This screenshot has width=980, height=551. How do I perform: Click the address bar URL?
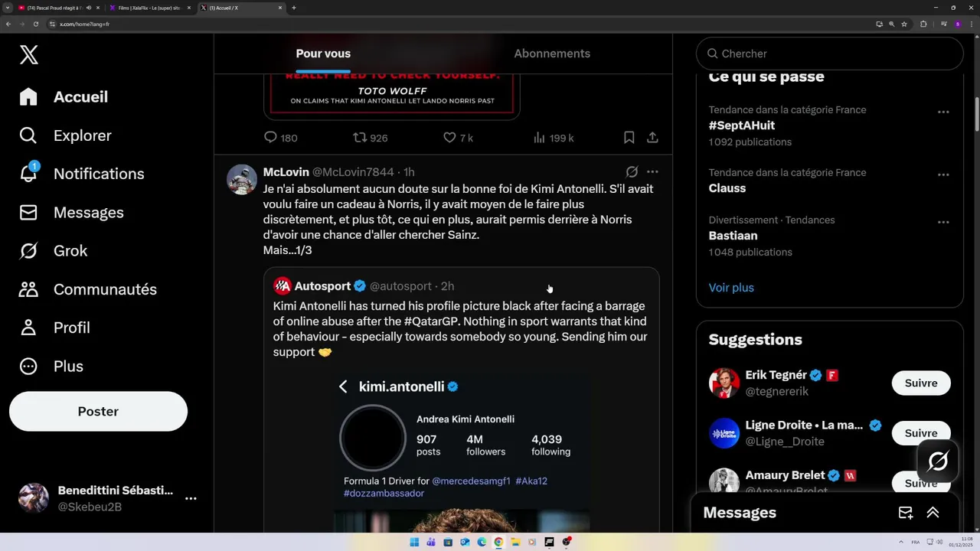tap(84, 24)
